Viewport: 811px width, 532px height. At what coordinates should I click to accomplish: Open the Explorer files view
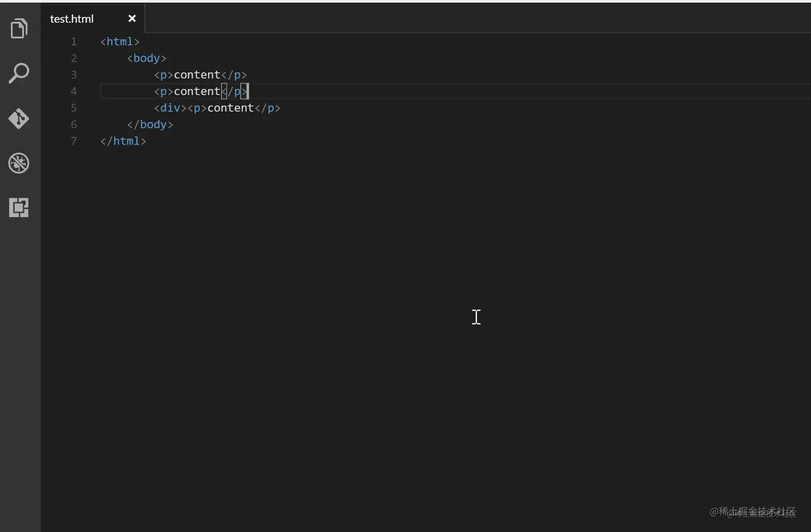click(19, 28)
